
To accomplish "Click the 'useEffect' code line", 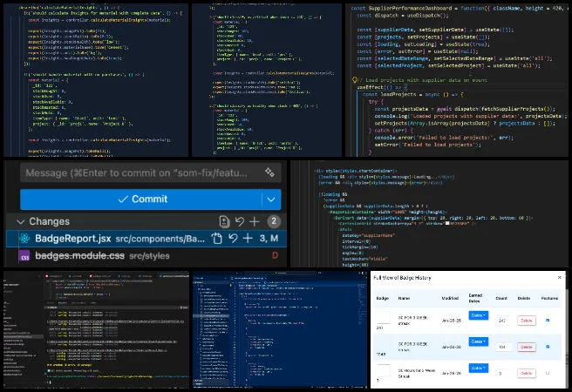I will (382, 87).
